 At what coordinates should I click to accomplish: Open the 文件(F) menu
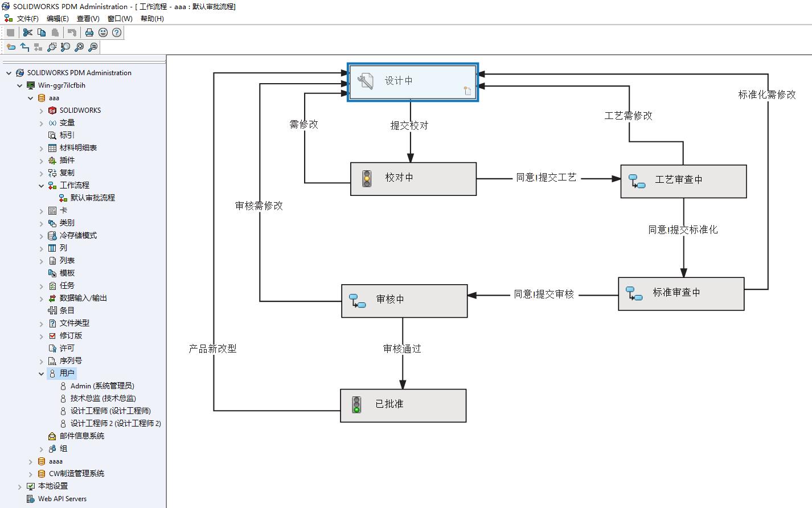28,18
